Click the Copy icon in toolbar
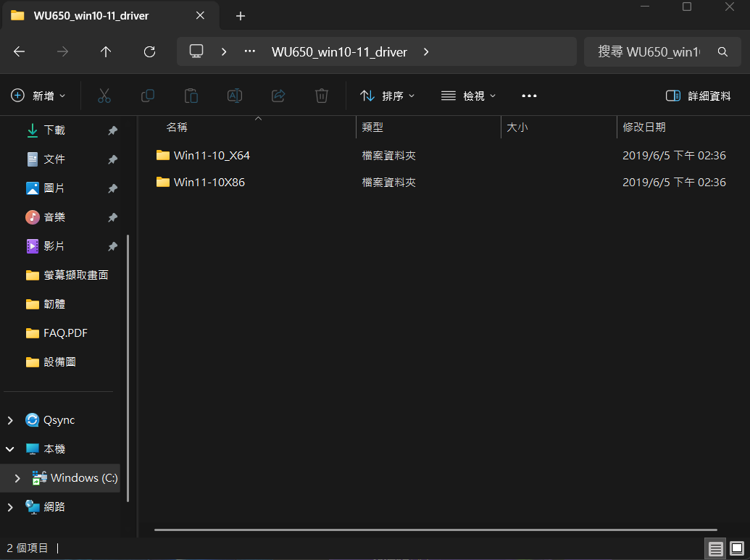The image size is (750, 560). 148,96
